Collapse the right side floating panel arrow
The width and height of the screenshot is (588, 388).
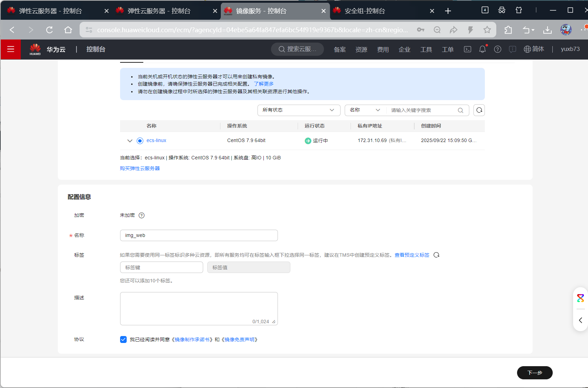[x=580, y=320]
